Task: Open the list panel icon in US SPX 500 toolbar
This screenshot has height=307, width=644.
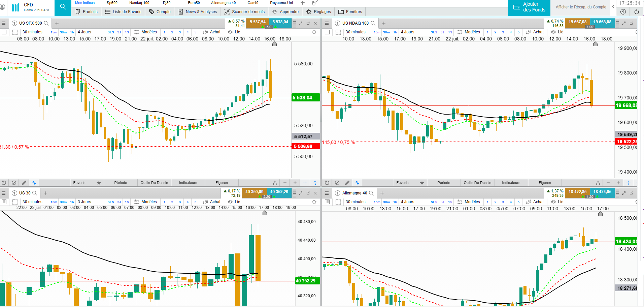Action: coord(4,32)
